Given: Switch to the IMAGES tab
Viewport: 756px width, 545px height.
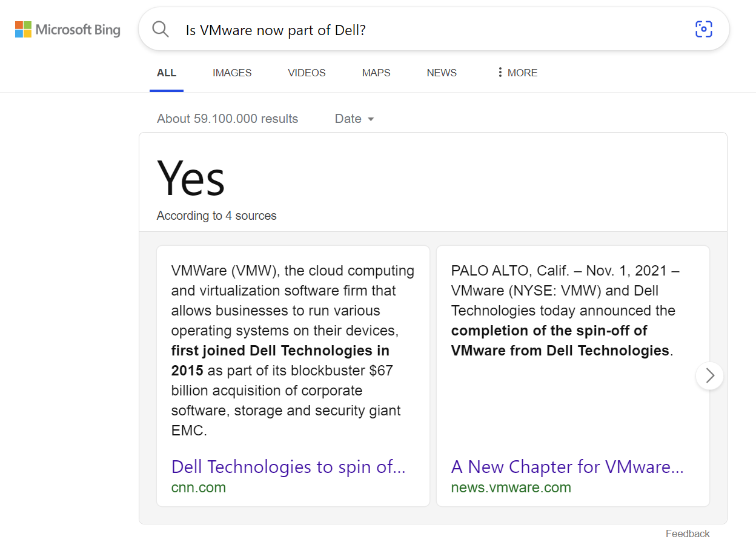Looking at the screenshot, I should (x=232, y=73).
